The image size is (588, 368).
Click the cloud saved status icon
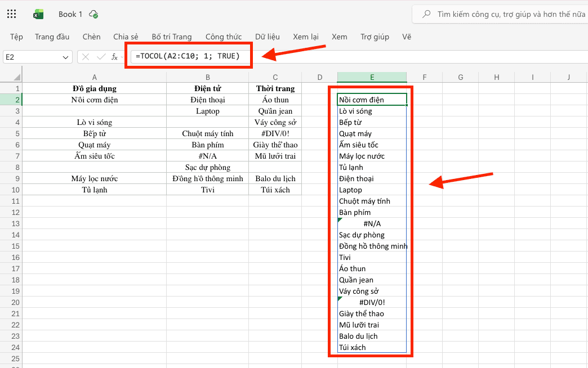coord(93,15)
